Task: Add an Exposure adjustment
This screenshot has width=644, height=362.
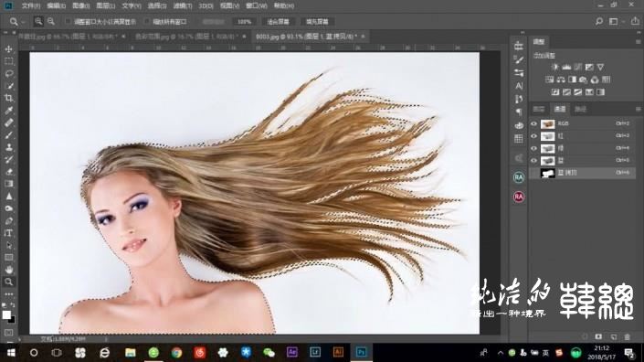Action: (589, 67)
